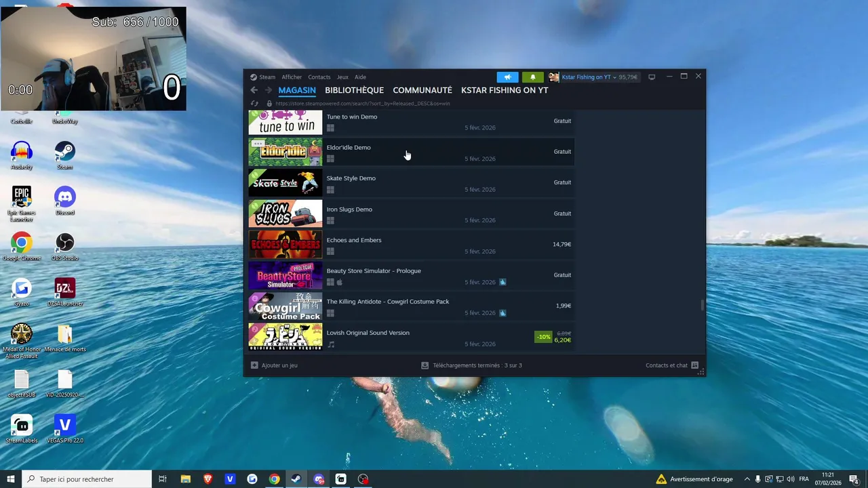
Task: Open the KSTAR FISHING ON YT profile tab
Action: (x=505, y=90)
